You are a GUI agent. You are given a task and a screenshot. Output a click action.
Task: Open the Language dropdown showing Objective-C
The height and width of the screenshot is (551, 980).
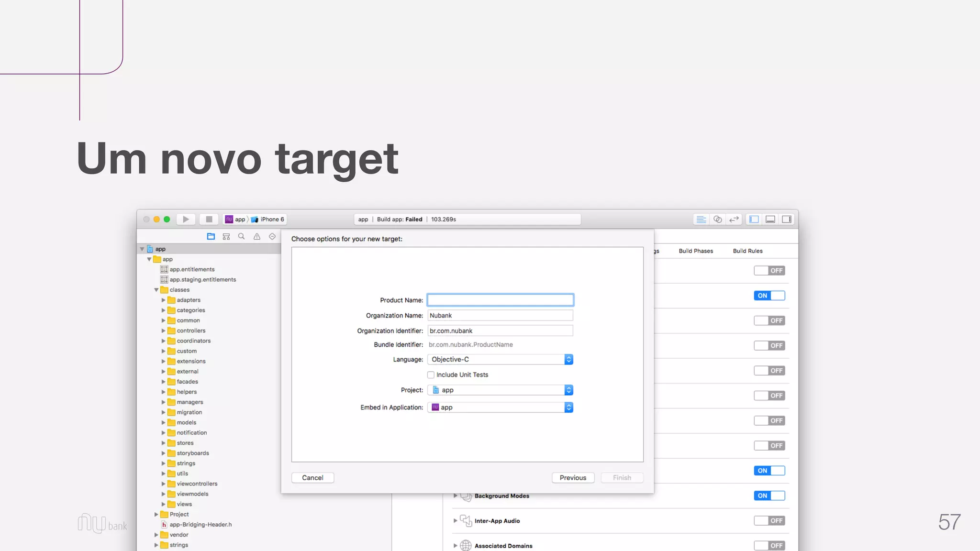500,359
